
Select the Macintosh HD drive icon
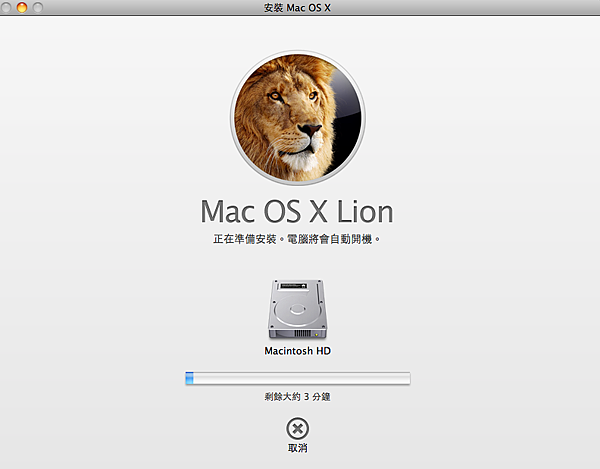297,309
